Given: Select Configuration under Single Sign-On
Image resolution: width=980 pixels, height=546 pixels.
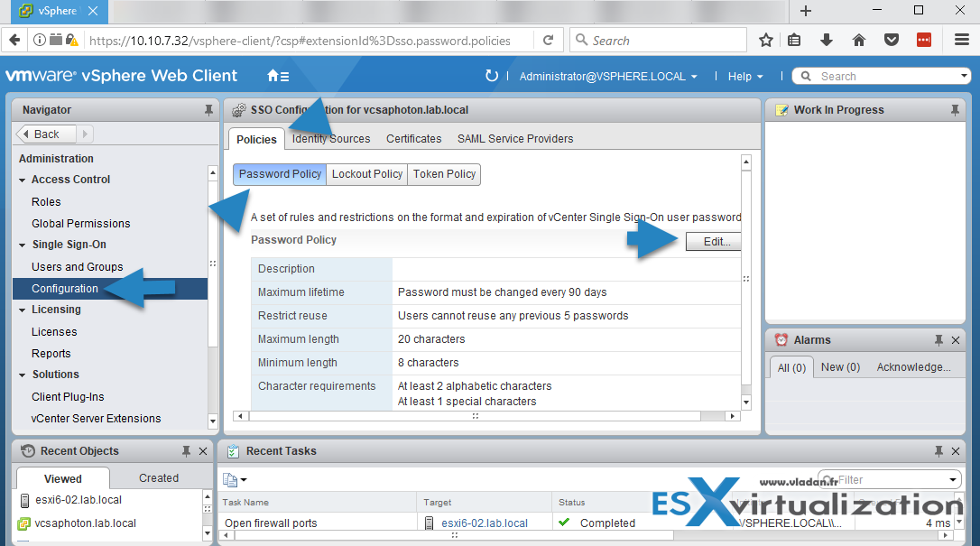Looking at the screenshot, I should pos(110,289).
